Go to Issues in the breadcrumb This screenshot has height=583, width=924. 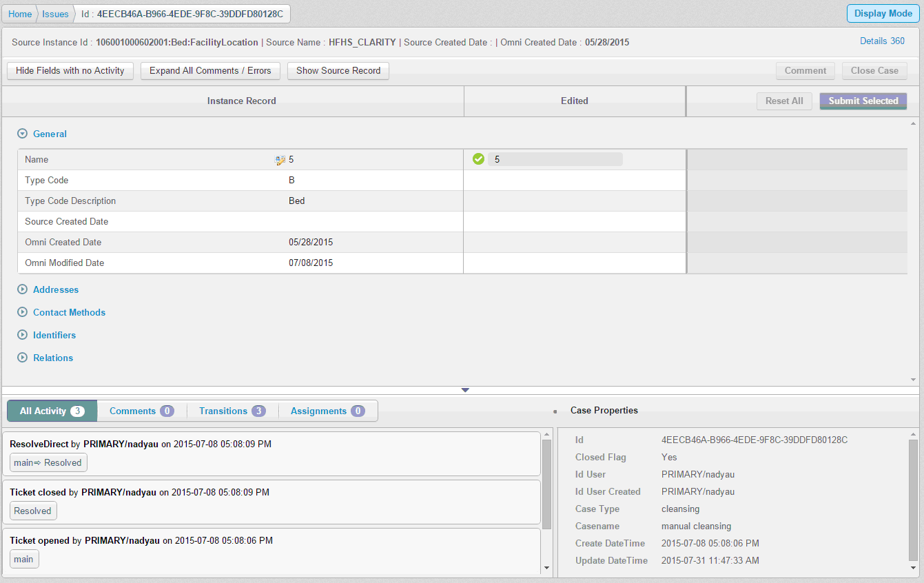55,14
